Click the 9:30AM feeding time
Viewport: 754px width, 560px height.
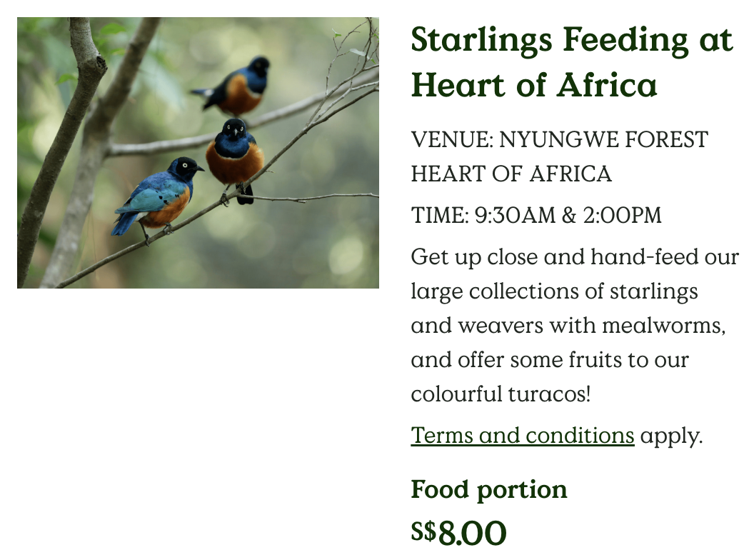[515, 215]
